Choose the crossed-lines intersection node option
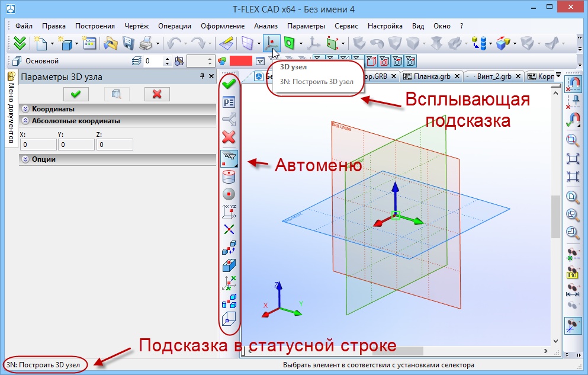The width and height of the screenshot is (588, 375). (229, 229)
